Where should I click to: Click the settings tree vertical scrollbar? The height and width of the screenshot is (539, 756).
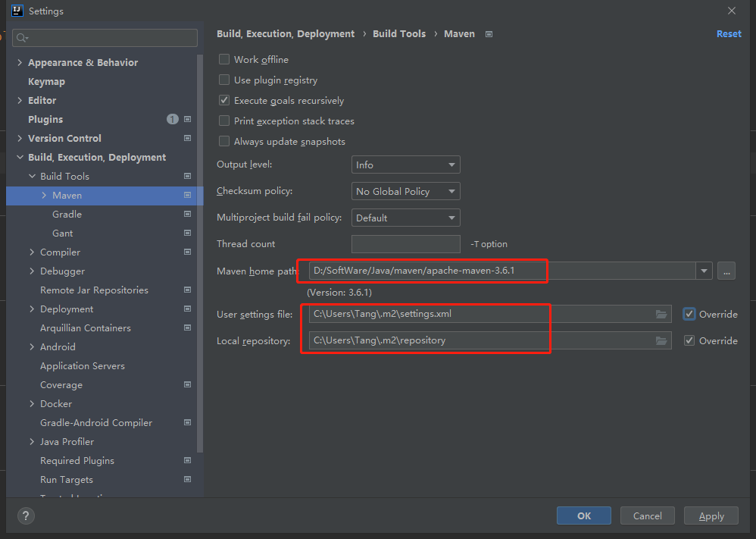pos(200,253)
